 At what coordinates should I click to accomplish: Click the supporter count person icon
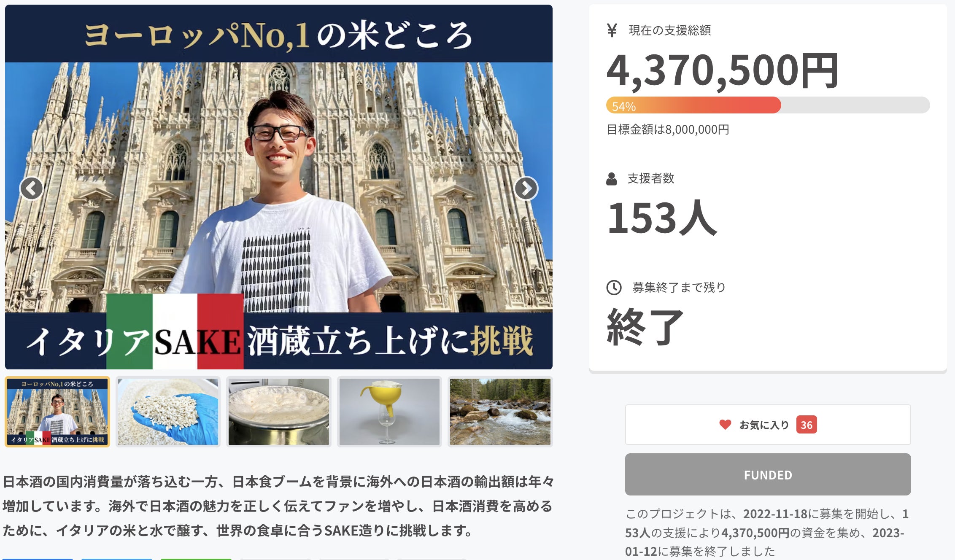coord(611,179)
